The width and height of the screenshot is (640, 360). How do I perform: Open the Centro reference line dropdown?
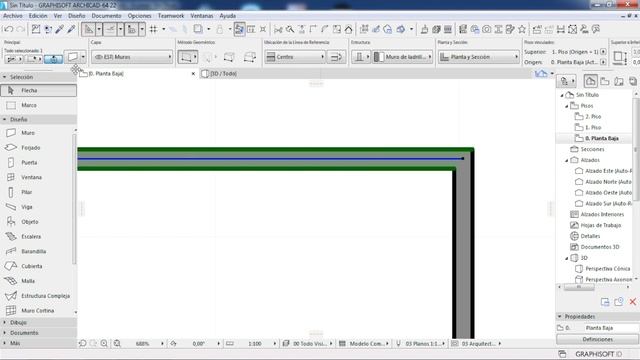click(295, 57)
